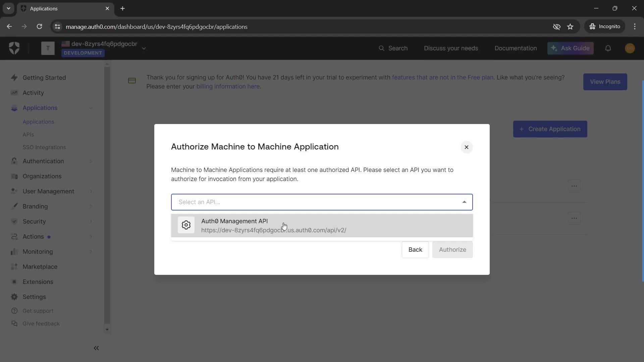The width and height of the screenshot is (644, 362).
Task: Click the Applications stack icon
Action: pyautogui.click(x=14, y=108)
